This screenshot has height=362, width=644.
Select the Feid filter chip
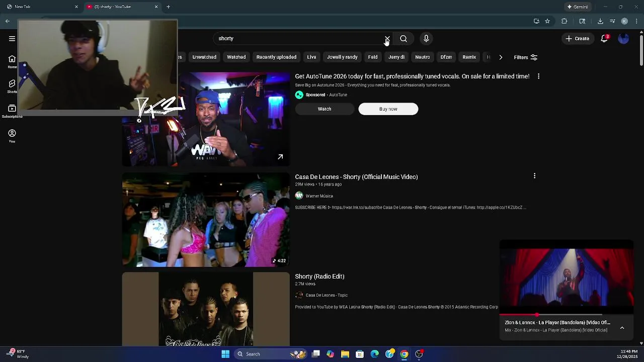pos(373,57)
